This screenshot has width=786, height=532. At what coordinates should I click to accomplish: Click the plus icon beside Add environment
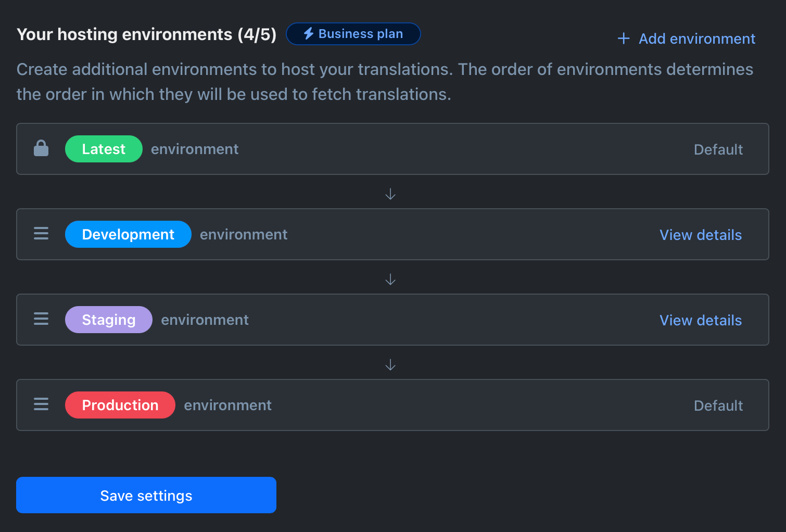point(623,39)
